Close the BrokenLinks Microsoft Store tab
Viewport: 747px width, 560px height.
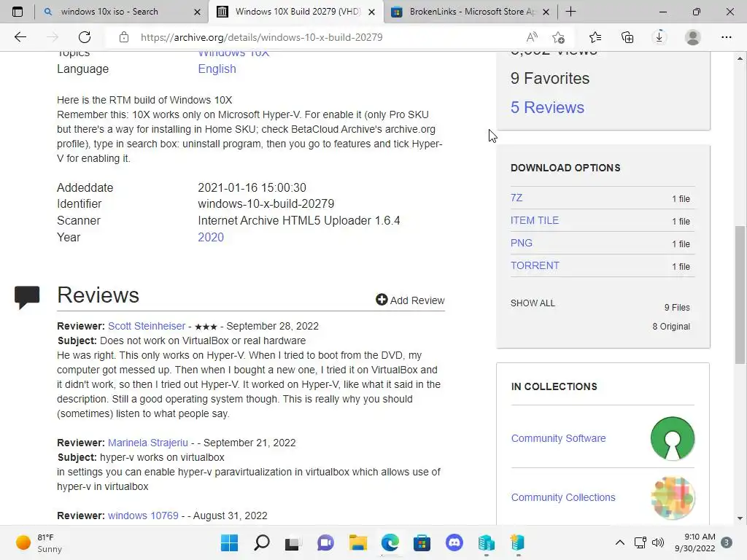point(546,12)
